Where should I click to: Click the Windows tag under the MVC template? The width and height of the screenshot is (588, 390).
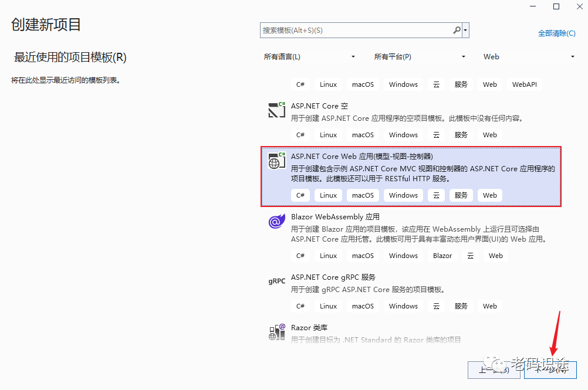[x=403, y=195]
